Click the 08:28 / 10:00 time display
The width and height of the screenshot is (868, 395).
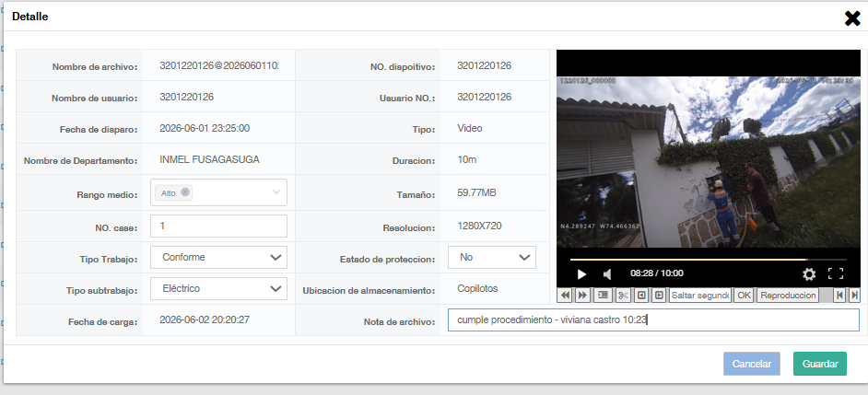tap(657, 273)
